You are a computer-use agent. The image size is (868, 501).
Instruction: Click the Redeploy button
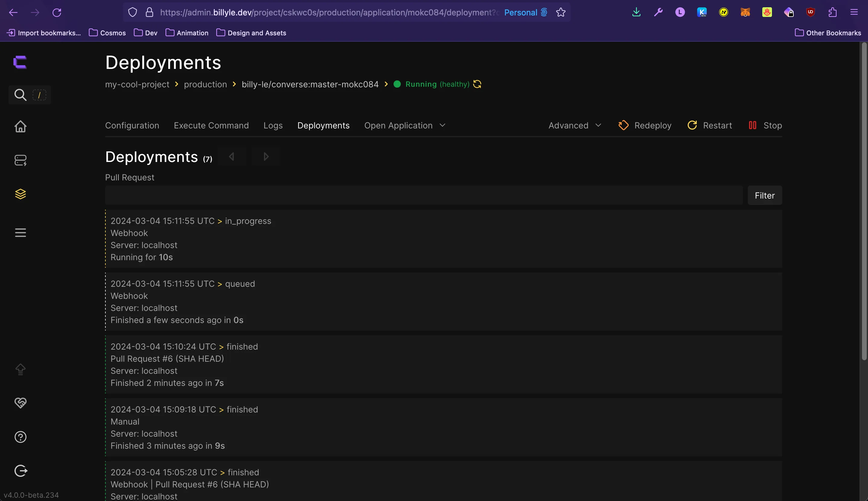(645, 126)
